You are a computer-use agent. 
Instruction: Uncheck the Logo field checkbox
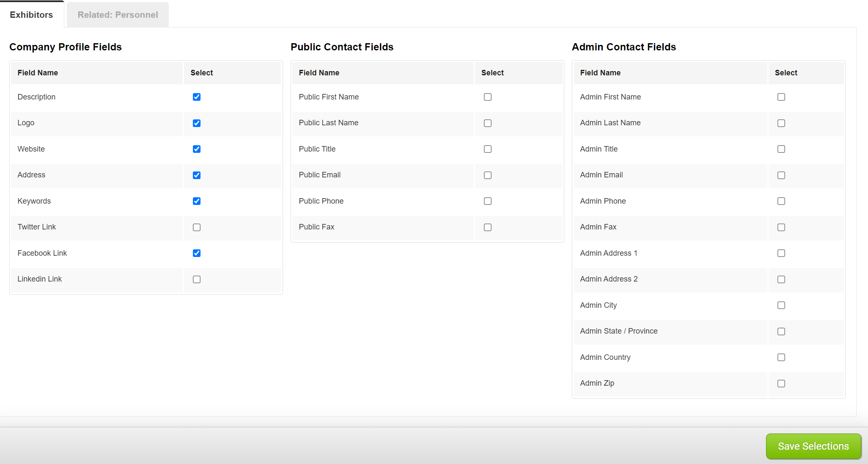click(197, 123)
